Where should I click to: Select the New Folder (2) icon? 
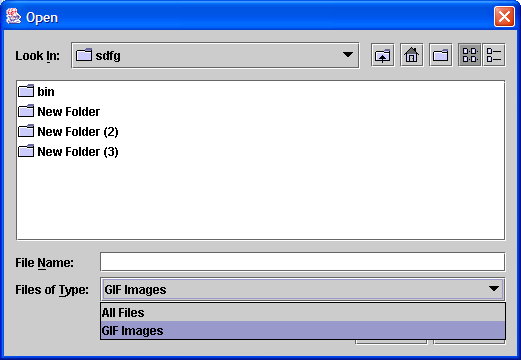pos(26,131)
